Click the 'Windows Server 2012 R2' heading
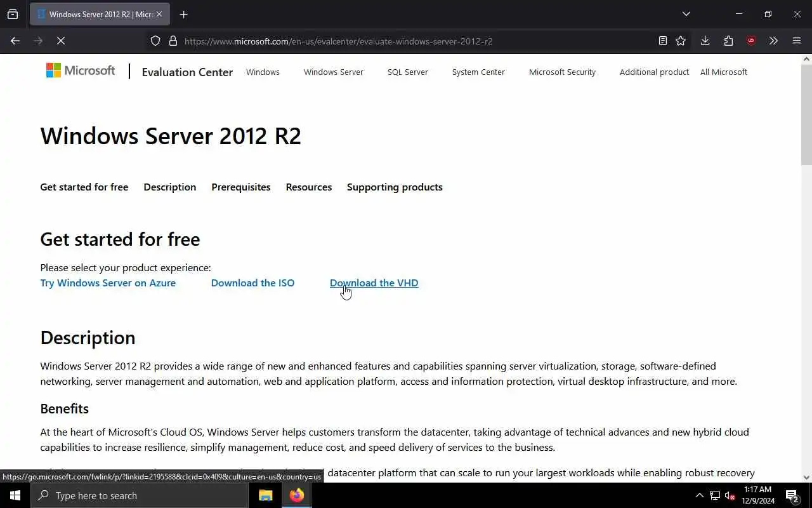 (171, 136)
